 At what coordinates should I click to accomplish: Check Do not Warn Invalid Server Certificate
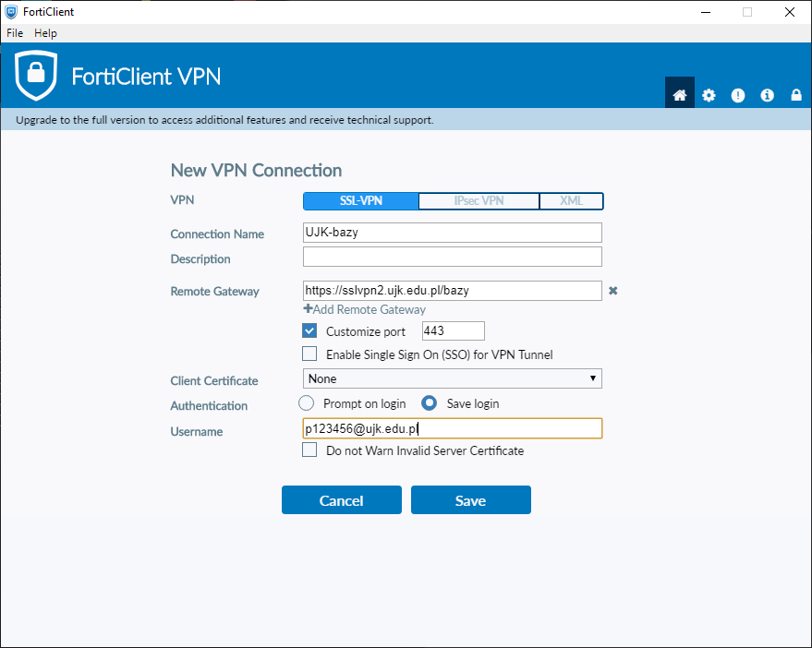[309, 451]
